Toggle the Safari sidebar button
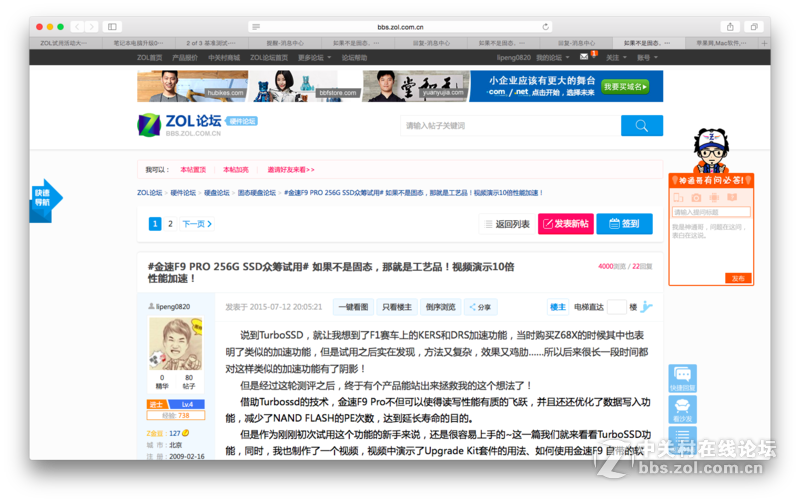The height and width of the screenshot is (502, 800). click(112, 27)
